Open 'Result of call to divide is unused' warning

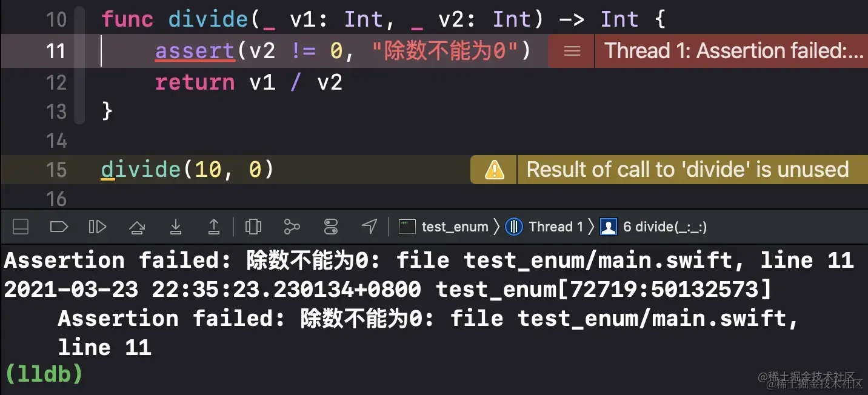[x=687, y=170]
